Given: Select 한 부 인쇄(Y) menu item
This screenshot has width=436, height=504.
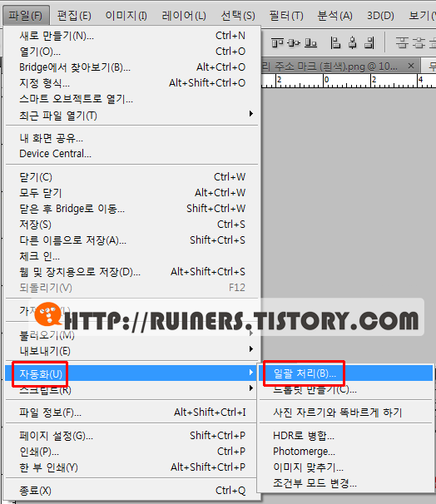Looking at the screenshot, I should pos(131,467).
